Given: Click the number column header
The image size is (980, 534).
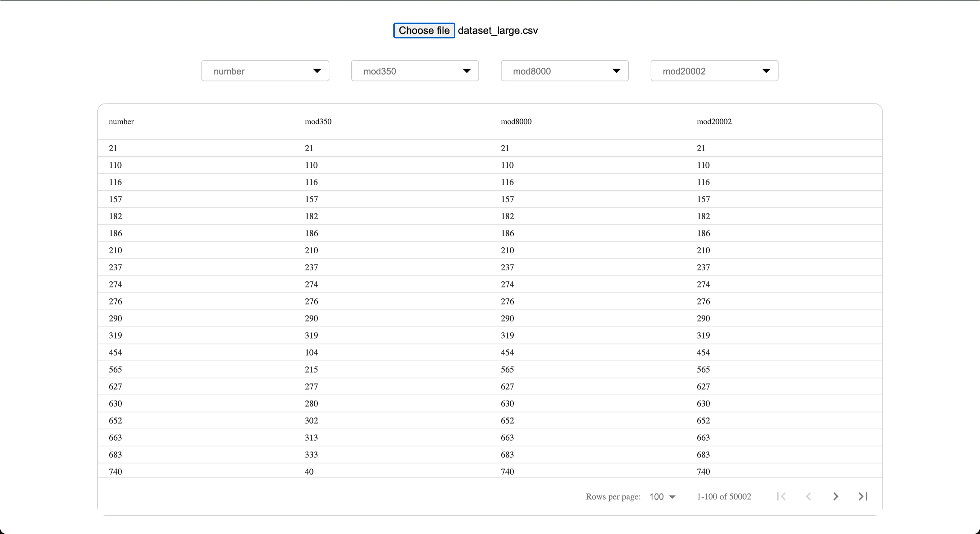Looking at the screenshot, I should point(121,122).
